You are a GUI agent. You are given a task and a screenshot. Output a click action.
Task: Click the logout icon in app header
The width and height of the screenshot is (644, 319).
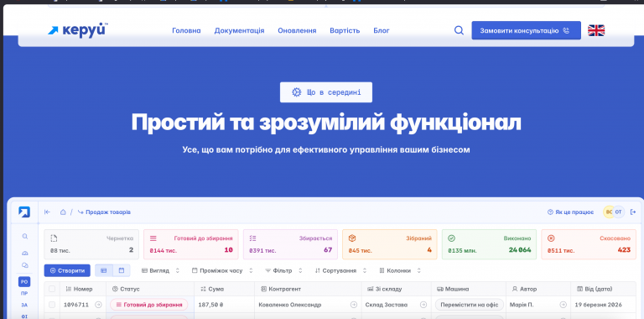coord(633,212)
